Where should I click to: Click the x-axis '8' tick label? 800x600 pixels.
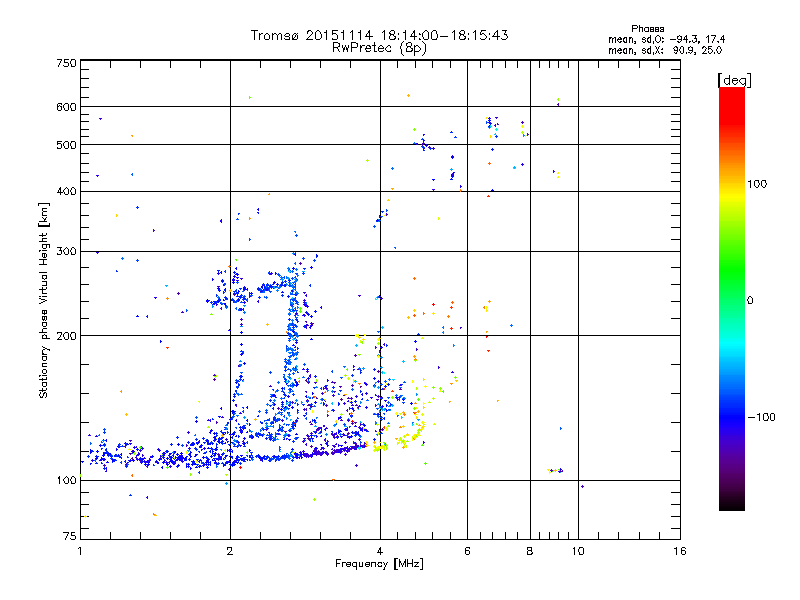[530, 551]
